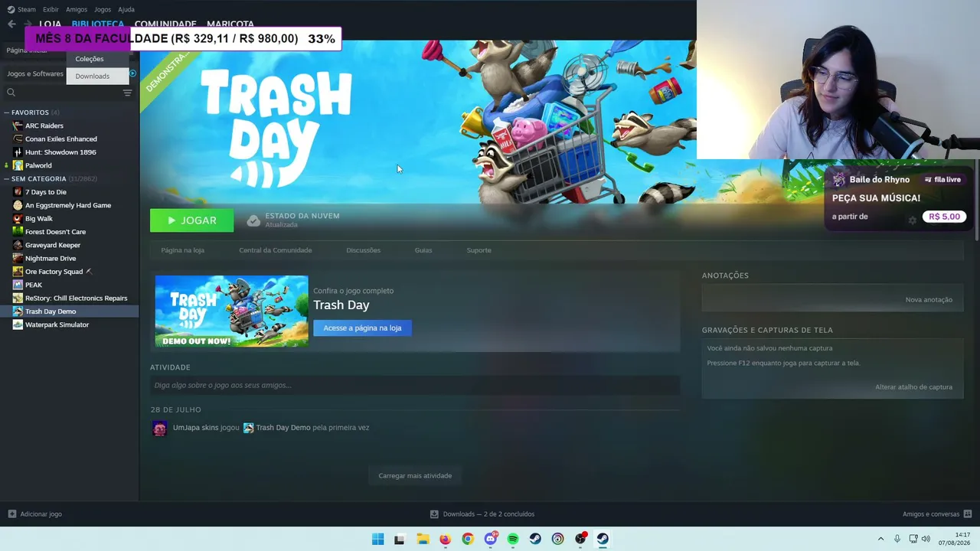Open Windows Start menu
Image resolution: width=980 pixels, height=551 pixels.
point(377,539)
